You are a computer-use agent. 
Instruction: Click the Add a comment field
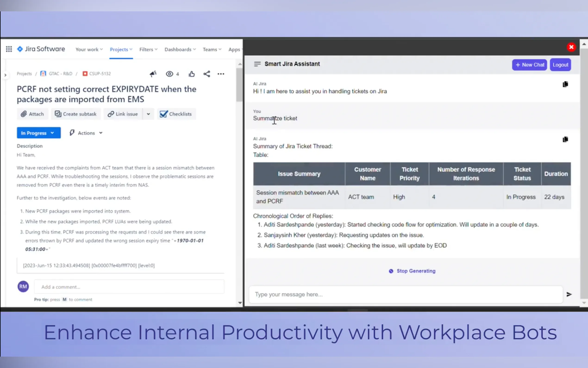pyautogui.click(x=129, y=287)
